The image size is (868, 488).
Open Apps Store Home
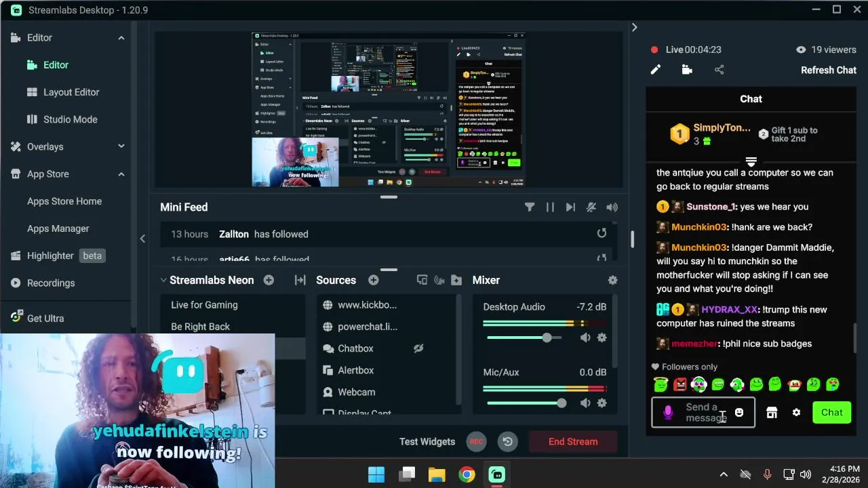tap(64, 201)
